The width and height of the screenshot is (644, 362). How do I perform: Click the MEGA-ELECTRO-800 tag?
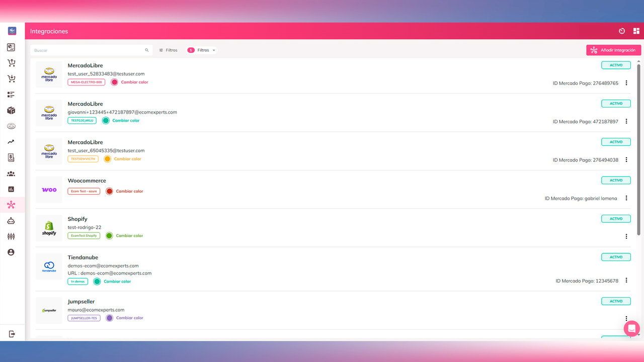pyautogui.click(x=87, y=82)
